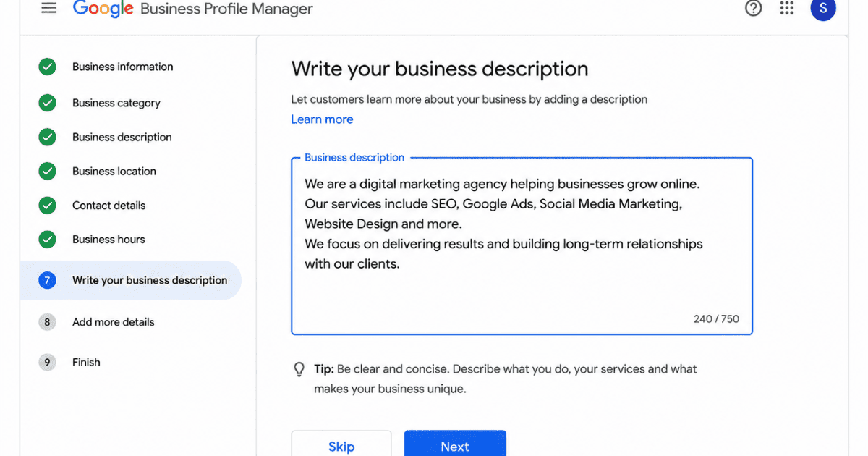Click green checkmark beside Business category
The width and height of the screenshot is (868, 456).
coord(47,103)
